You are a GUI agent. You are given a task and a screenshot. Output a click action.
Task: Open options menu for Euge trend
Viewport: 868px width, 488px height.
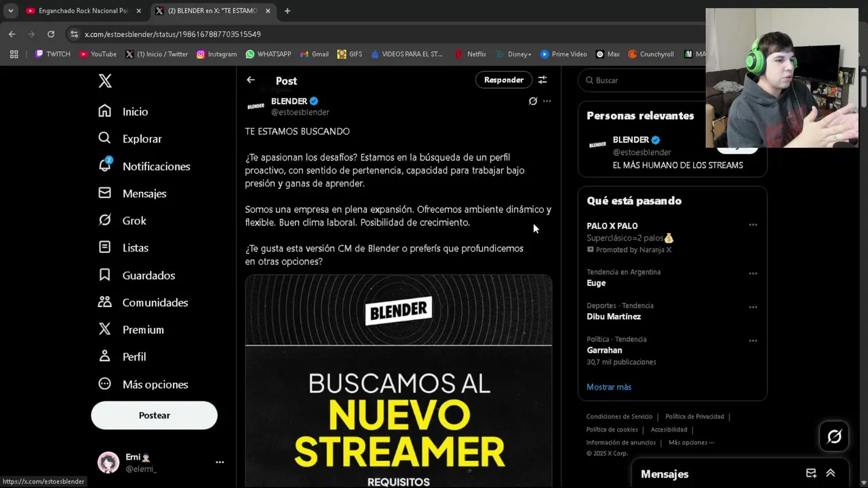[753, 274]
